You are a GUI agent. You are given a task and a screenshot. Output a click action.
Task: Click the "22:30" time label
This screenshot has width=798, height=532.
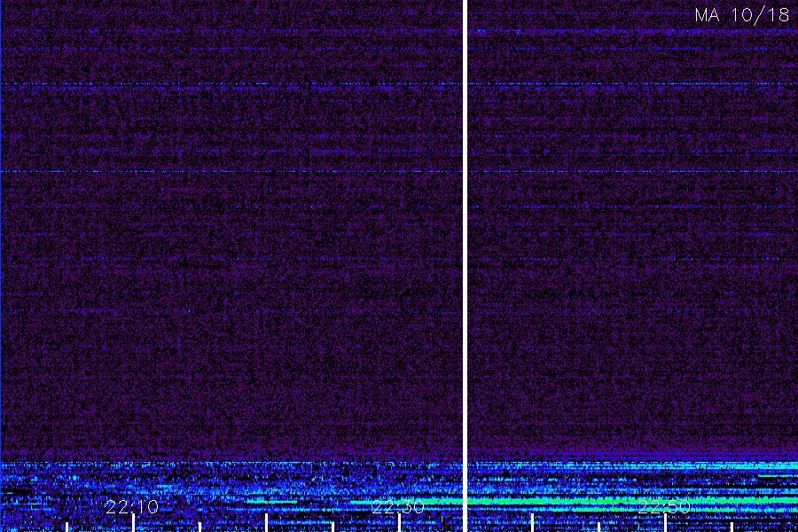(398, 506)
